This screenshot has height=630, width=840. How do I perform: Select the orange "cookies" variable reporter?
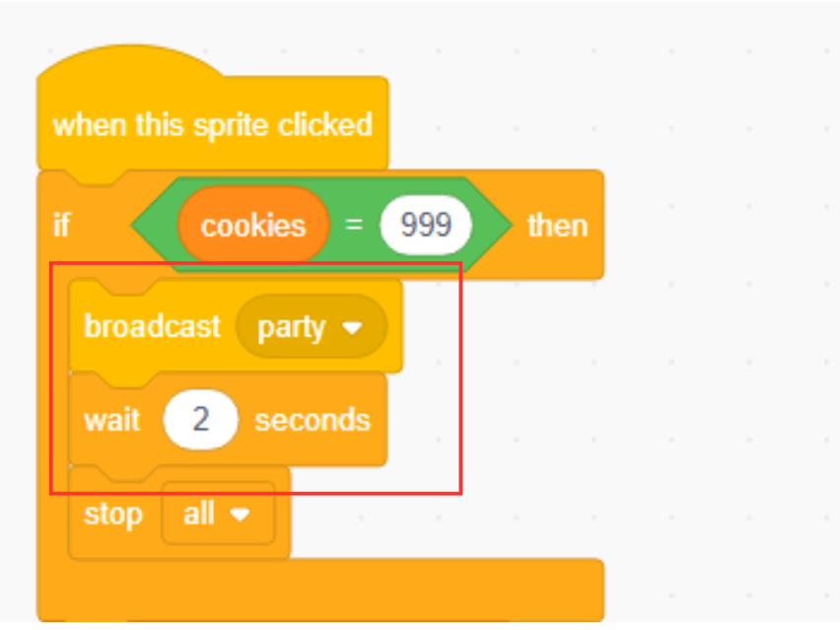point(253,226)
